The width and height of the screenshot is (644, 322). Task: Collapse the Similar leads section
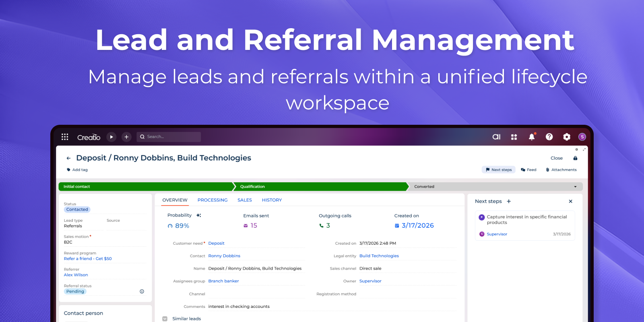click(165, 319)
